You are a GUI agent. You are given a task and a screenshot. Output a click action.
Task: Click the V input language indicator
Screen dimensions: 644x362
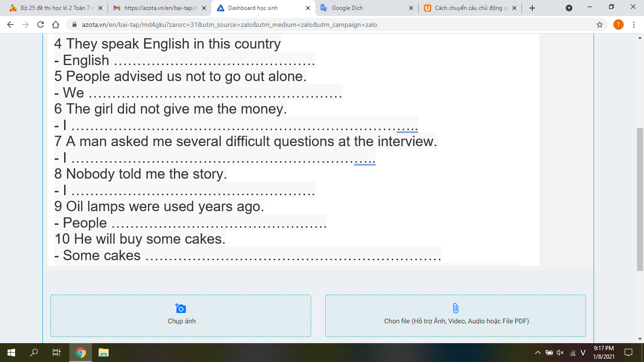583,353
